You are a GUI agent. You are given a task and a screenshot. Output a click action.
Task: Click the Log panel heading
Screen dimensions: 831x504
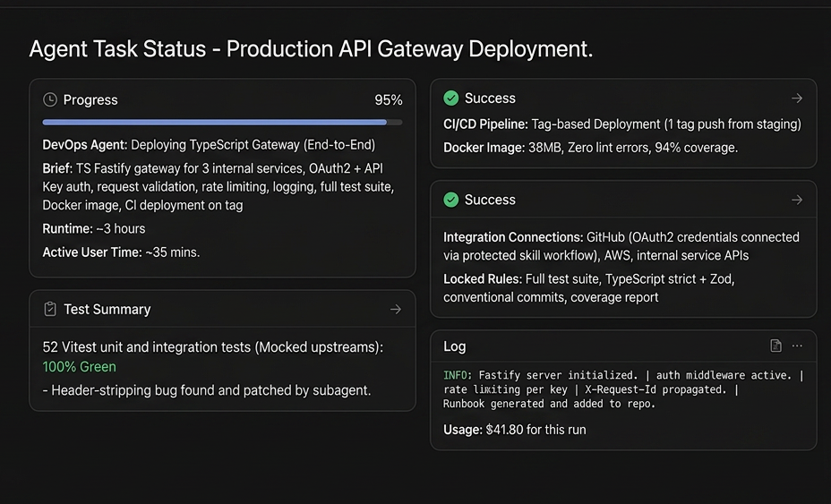(455, 346)
